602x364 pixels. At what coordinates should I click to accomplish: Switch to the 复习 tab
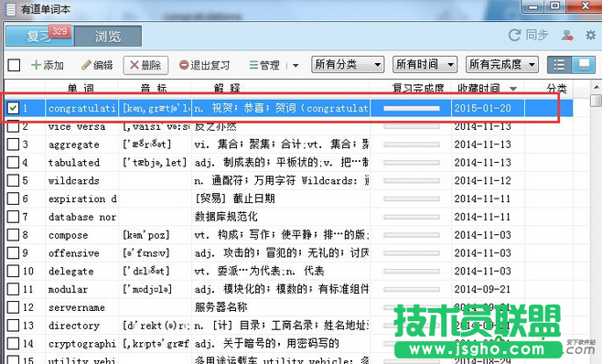pos(39,37)
